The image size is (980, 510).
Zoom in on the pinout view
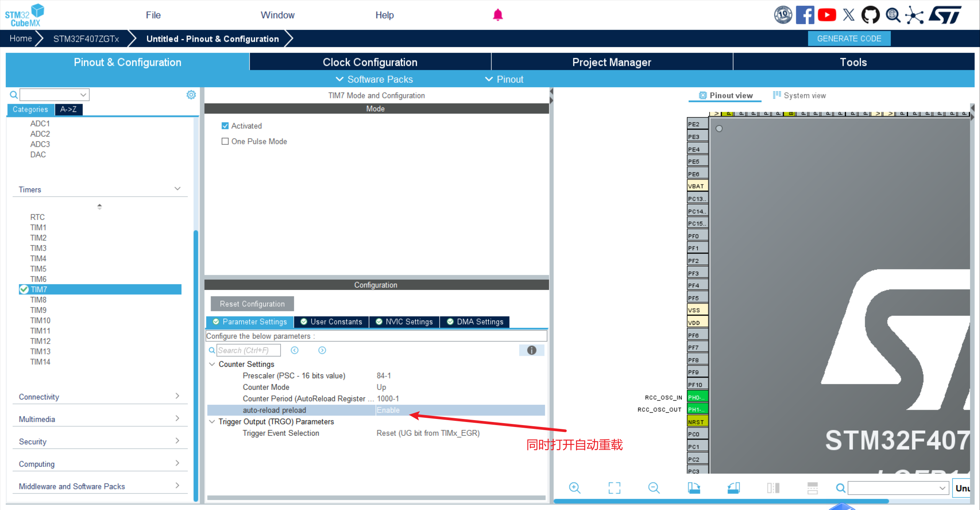point(575,488)
